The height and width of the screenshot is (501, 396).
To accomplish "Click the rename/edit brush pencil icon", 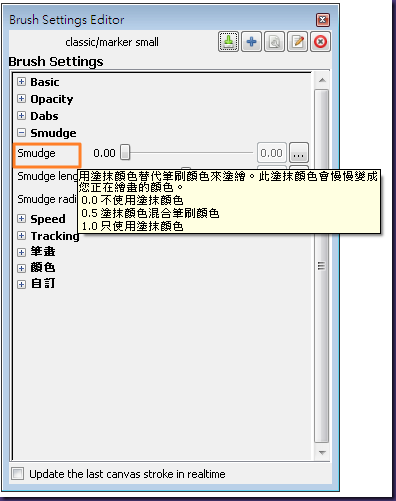I will point(297,42).
